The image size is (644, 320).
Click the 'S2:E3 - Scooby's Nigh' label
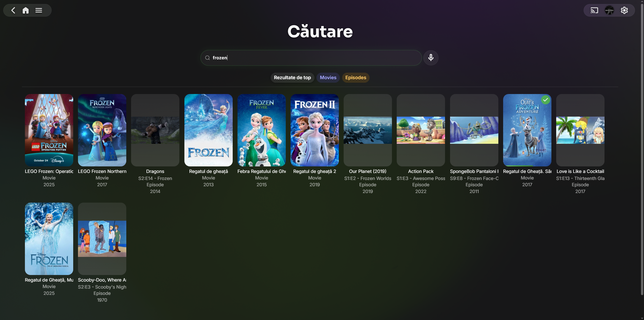[102, 287]
